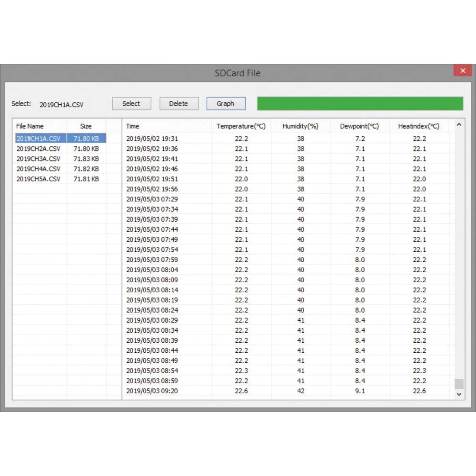Click the green progress bar

(360, 104)
